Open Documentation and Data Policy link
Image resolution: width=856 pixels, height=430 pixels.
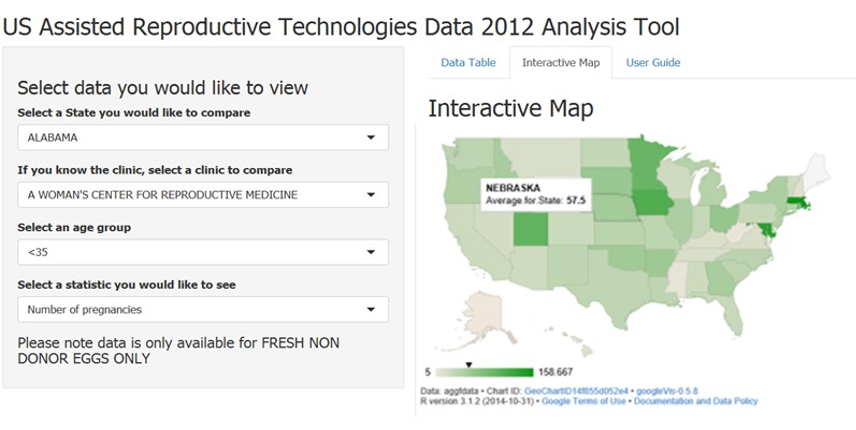tap(696, 401)
